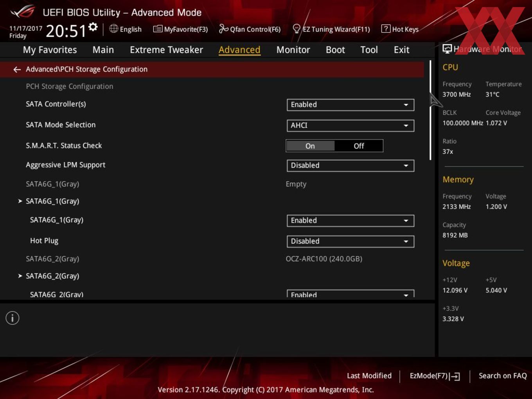Select the SATA Mode Selection label

click(61, 125)
